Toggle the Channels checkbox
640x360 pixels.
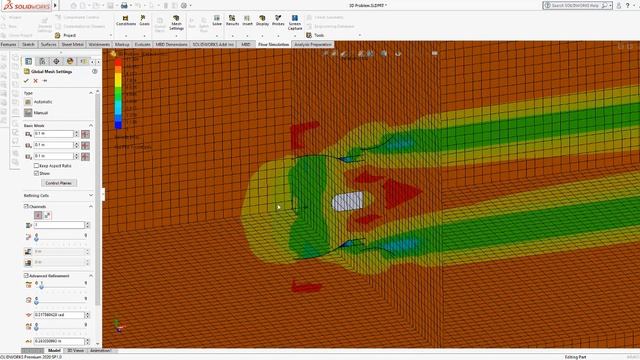point(26,207)
